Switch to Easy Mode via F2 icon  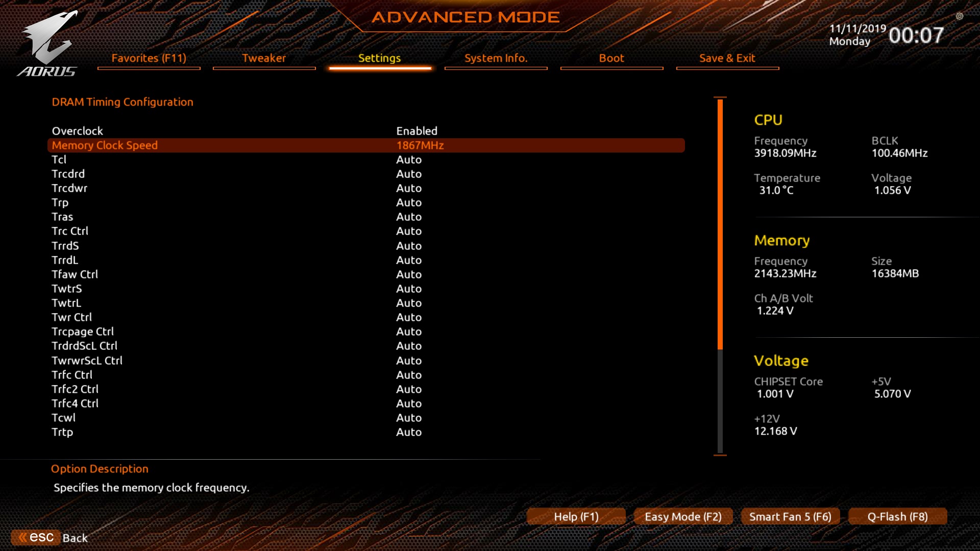681,516
